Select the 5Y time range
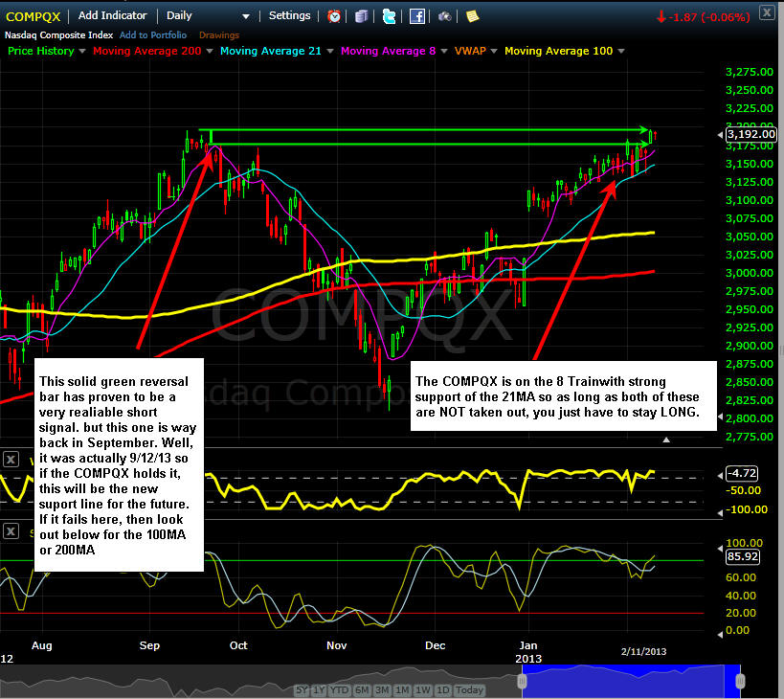784x699 pixels. point(302,690)
